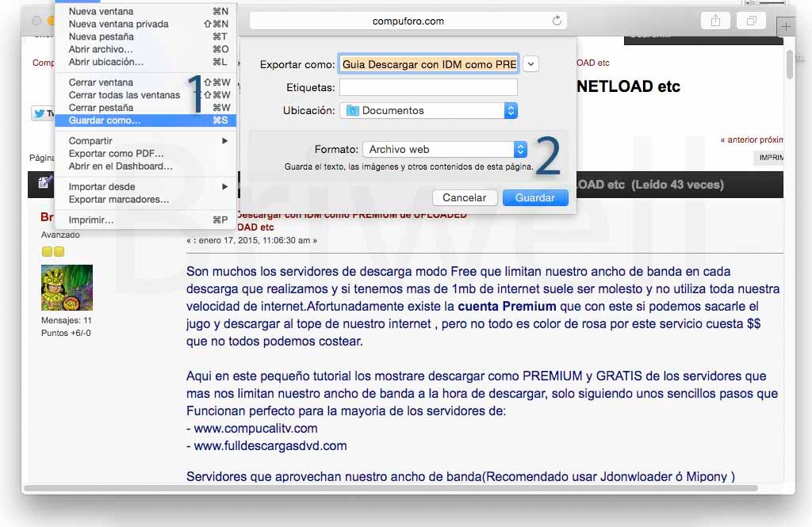
Task: Click the Guardar button
Action: point(535,198)
